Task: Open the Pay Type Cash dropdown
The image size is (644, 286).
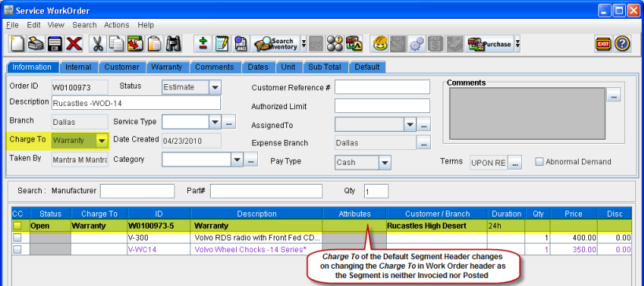Action: coord(385,163)
